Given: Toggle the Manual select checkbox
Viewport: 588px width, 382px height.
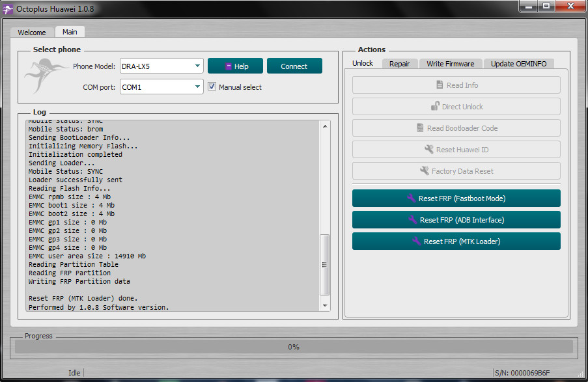Looking at the screenshot, I should [x=212, y=87].
